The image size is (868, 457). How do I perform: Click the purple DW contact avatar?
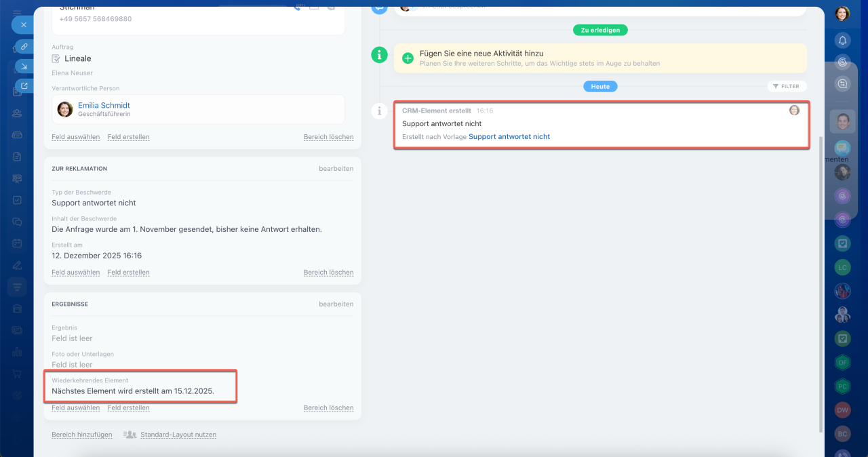click(x=842, y=410)
